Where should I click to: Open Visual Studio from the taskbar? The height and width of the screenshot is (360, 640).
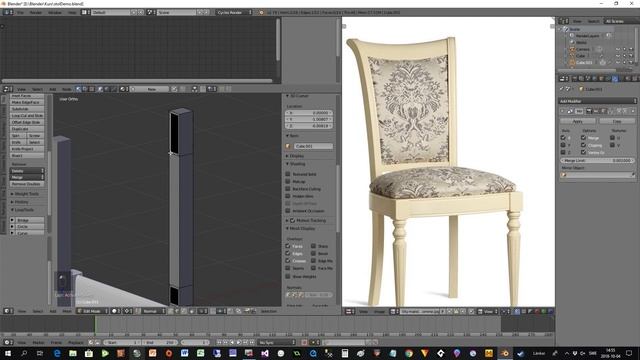[x=264, y=353]
